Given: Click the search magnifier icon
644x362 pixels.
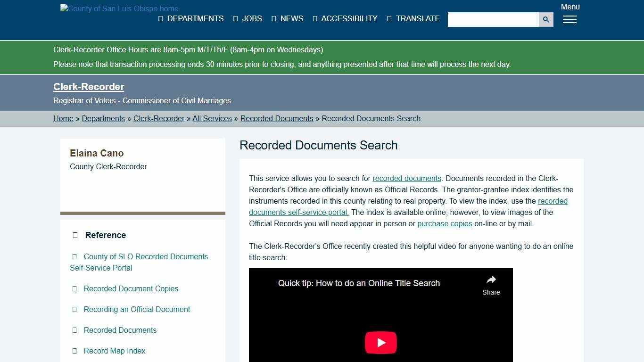Looking at the screenshot, I should pos(545,19).
